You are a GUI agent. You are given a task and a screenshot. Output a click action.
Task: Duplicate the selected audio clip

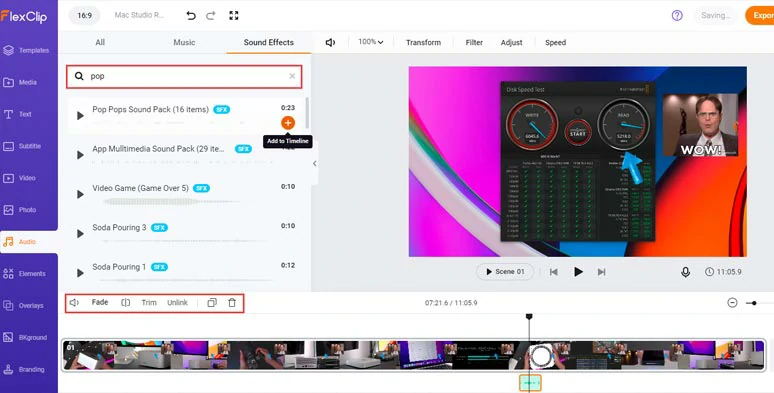[212, 303]
